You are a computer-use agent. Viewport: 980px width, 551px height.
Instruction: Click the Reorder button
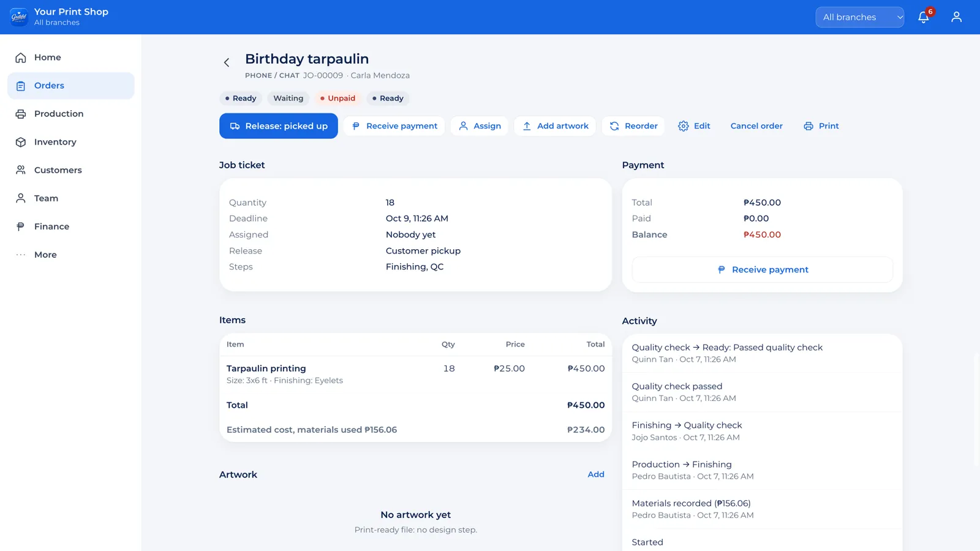(633, 126)
